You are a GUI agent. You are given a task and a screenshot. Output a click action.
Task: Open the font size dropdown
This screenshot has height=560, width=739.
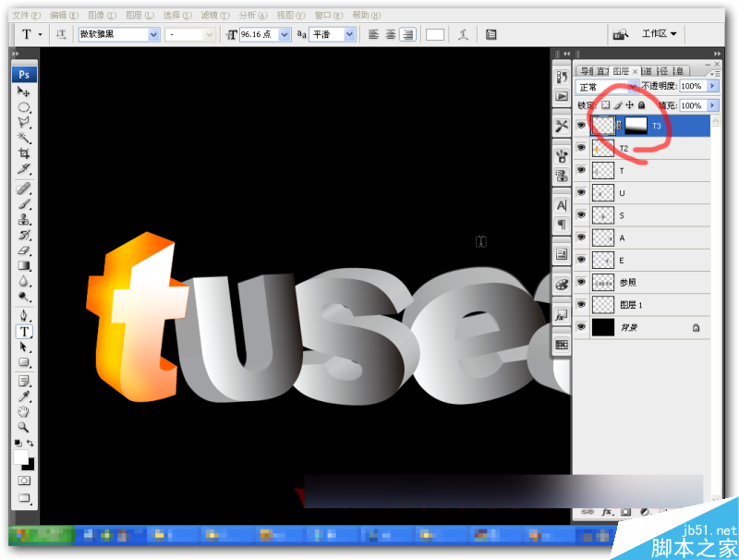[285, 34]
